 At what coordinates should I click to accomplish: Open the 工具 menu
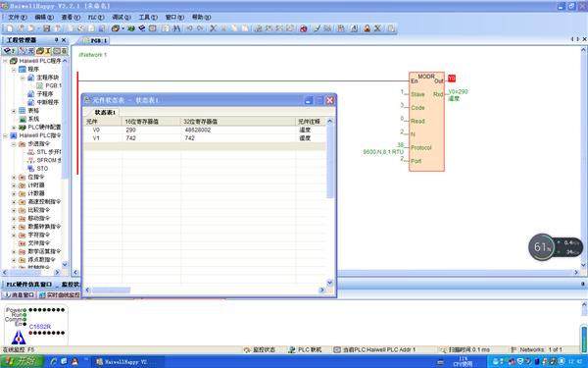[148, 18]
